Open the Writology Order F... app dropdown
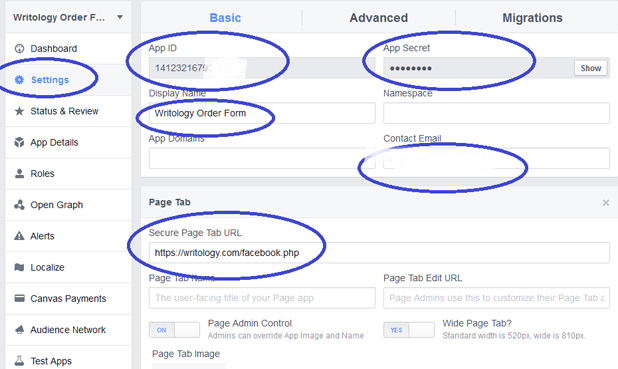The height and width of the screenshot is (369, 618). click(x=68, y=17)
